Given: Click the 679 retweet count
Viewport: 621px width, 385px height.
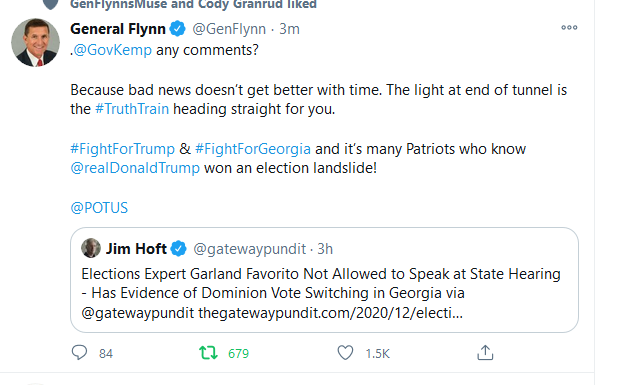Looking at the screenshot, I should tap(238, 353).
